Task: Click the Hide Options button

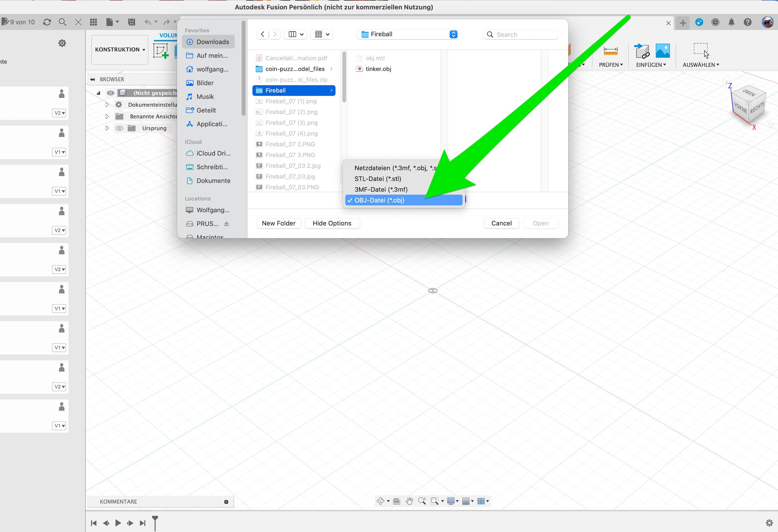Action: 332,223
